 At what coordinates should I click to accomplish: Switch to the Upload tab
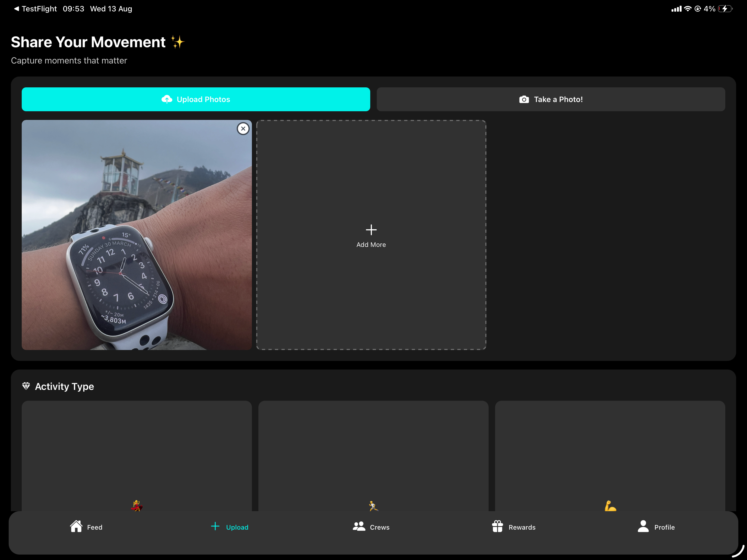click(230, 527)
